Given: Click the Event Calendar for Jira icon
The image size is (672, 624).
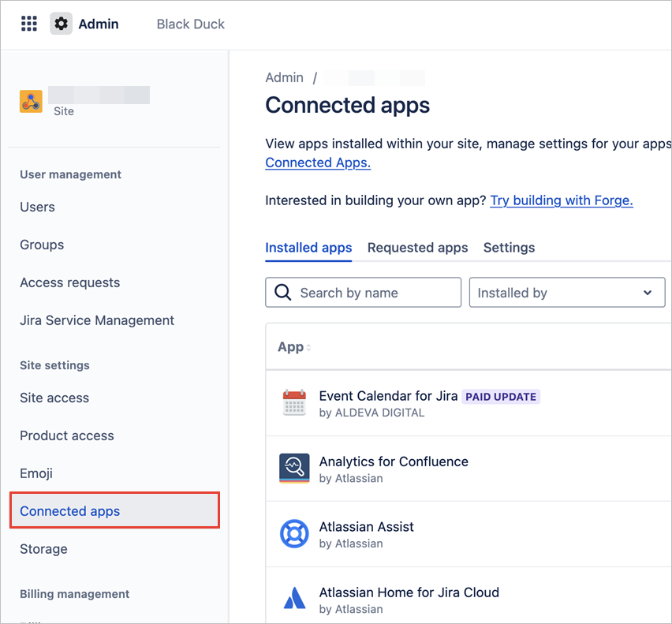Looking at the screenshot, I should pos(294,402).
